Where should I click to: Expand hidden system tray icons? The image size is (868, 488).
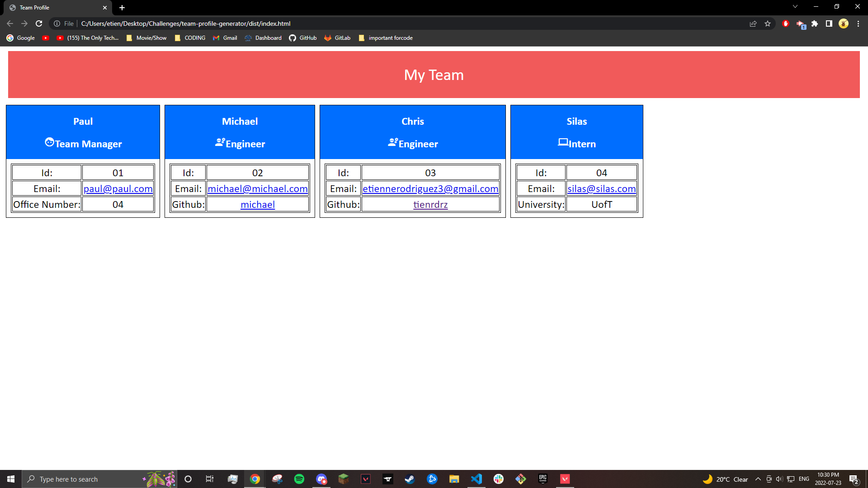(x=758, y=479)
